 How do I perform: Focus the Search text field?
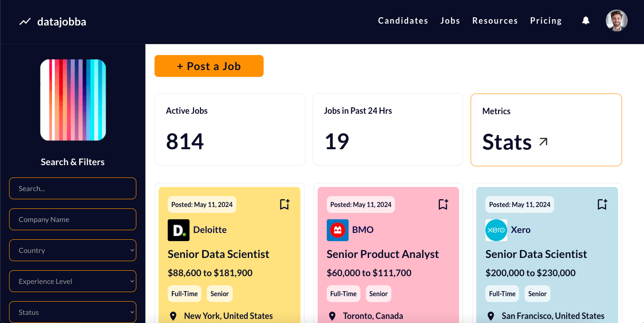[x=73, y=188]
